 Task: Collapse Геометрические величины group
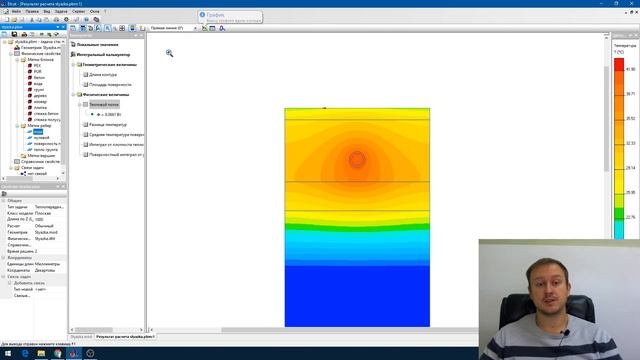[73, 64]
